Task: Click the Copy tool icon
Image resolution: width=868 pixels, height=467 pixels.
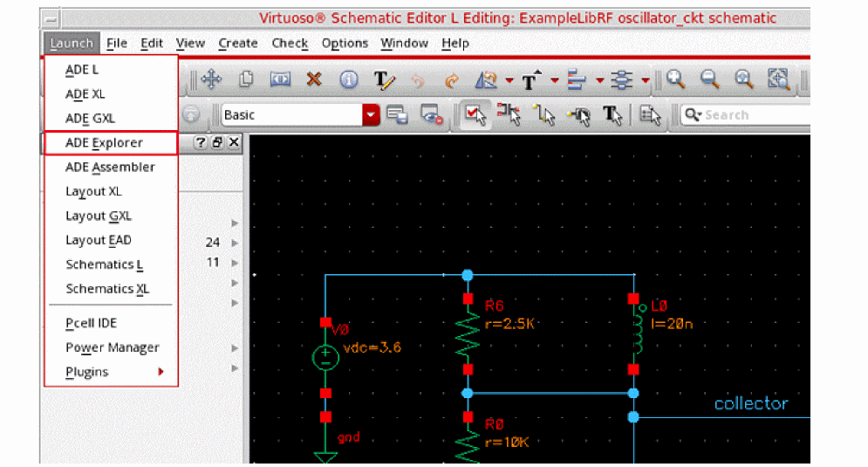Action: (246, 79)
